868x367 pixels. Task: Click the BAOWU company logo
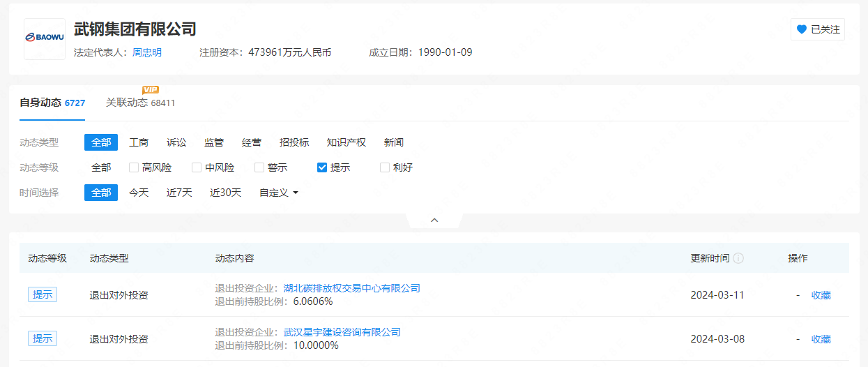point(44,39)
